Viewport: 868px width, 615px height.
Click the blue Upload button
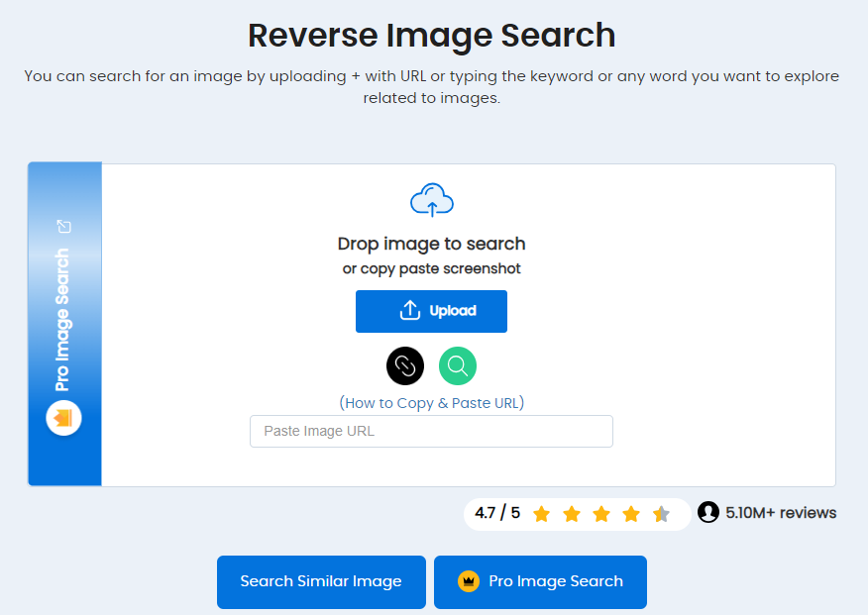(x=431, y=311)
